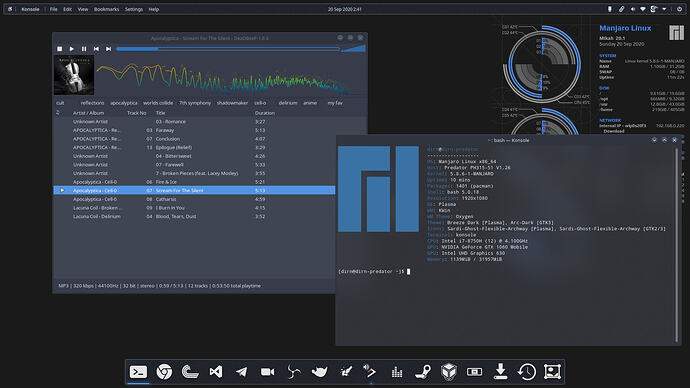Switch to the 'delirium' playlist tab
Screen dimensions: 690x388
tap(288, 103)
